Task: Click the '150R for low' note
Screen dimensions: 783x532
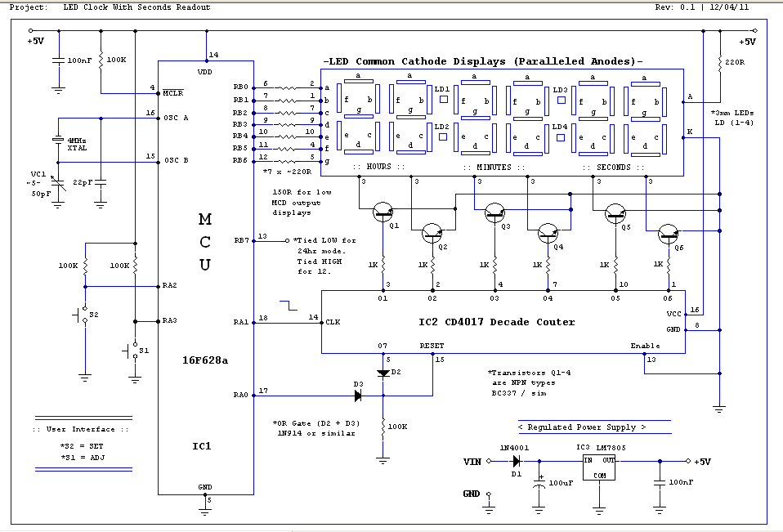Action: point(302,192)
